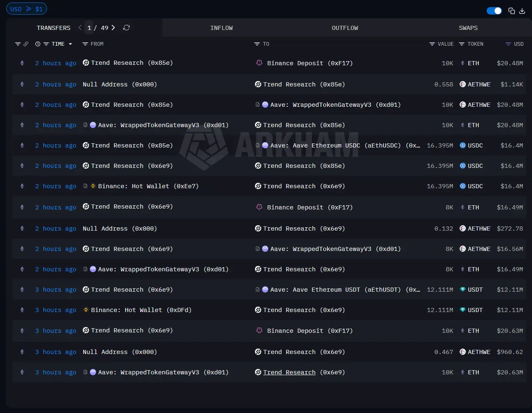Viewport: 532px width, 413px height.
Task: Click Binance Deposit icon in 8K ETH row
Action: (x=259, y=207)
